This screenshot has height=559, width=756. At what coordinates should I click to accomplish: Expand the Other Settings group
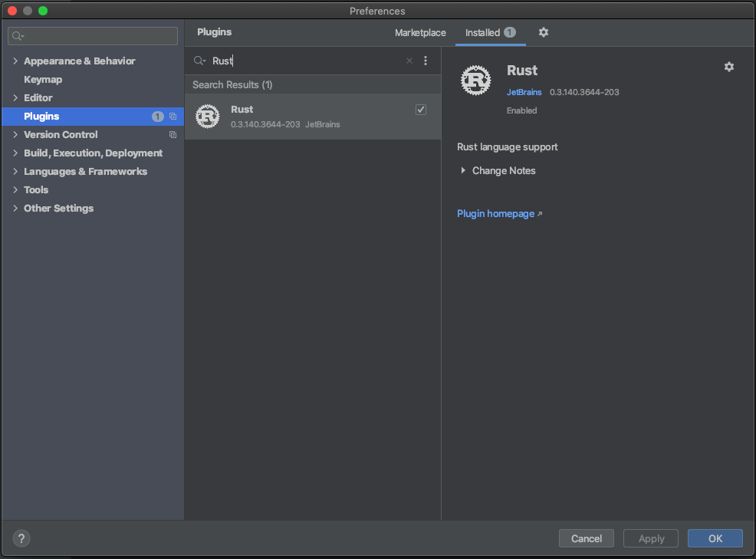point(15,208)
